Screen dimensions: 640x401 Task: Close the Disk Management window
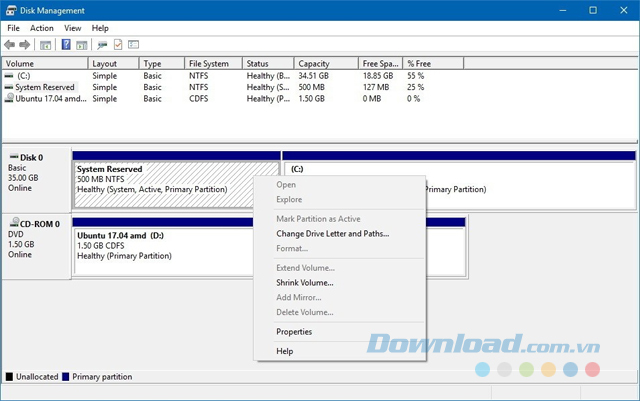624,10
